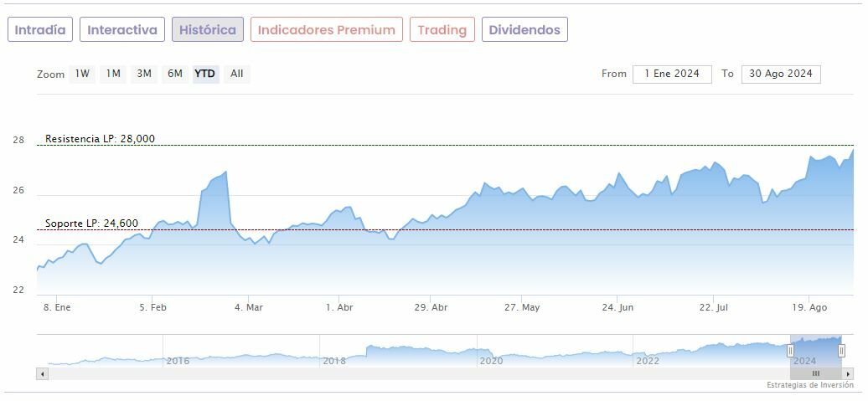
Task: Click the left navigator range handle
Action: tap(790, 351)
